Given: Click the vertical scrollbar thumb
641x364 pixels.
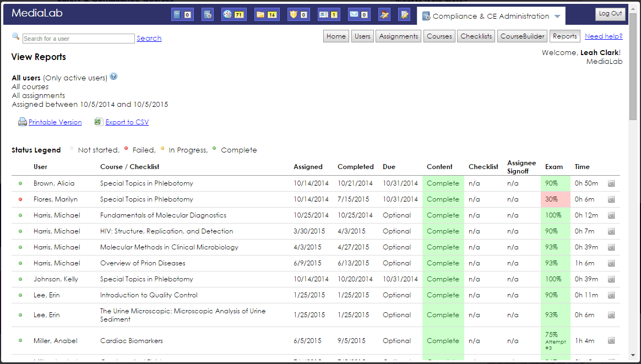Looking at the screenshot, I should tap(633, 68).
